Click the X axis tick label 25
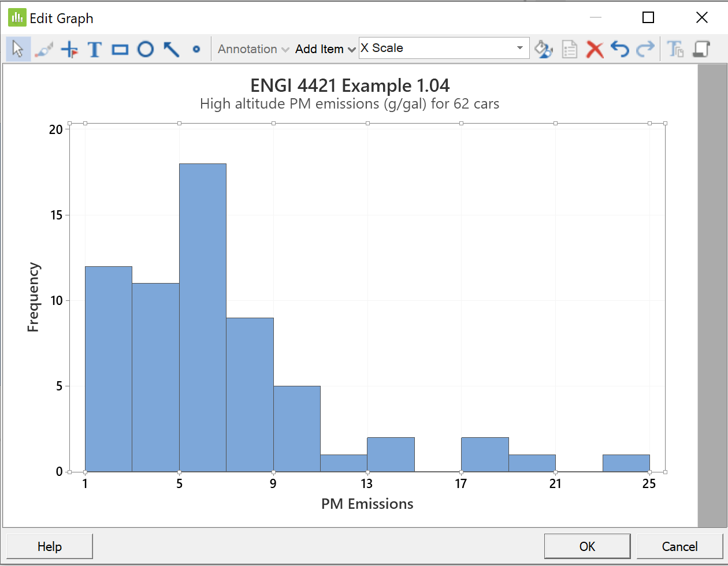The height and width of the screenshot is (566, 728). [649, 483]
